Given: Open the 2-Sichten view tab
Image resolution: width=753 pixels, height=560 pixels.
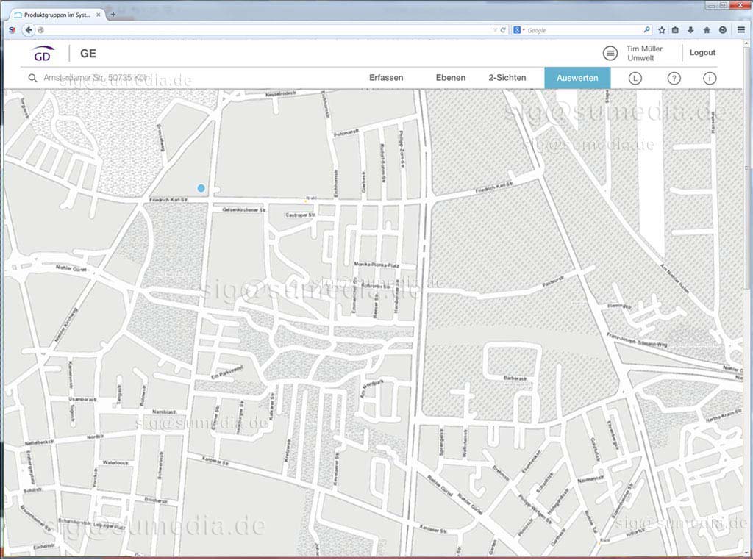Looking at the screenshot, I should [x=507, y=78].
